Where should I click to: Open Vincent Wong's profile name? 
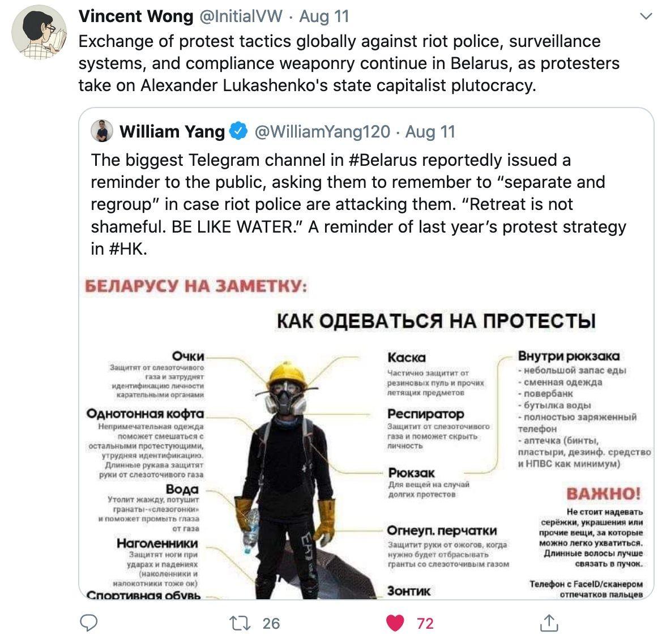tap(136, 16)
